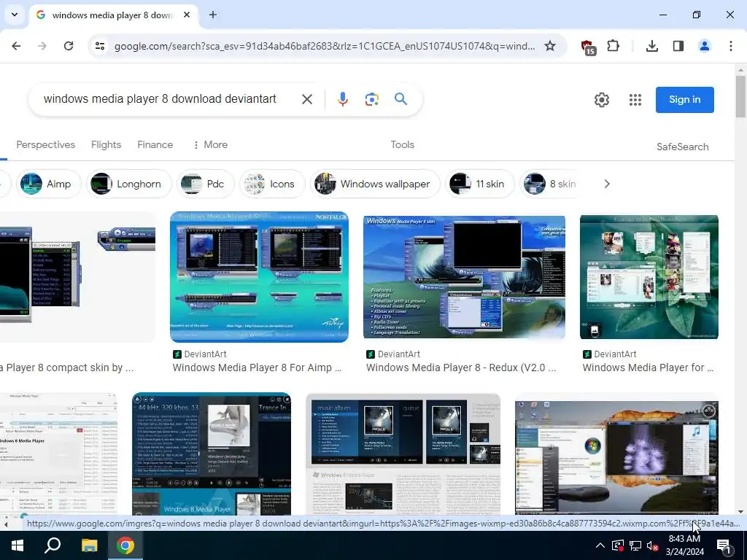The height and width of the screenshot is (560, 747).
Task: Open the muted volume tray icon
Action: click(653, 545)
